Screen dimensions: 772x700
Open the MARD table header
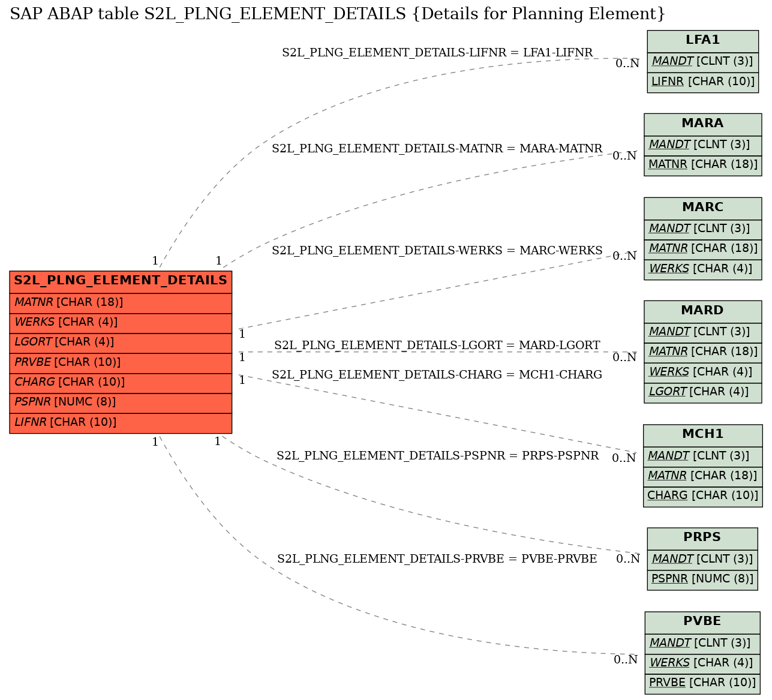pyautogui.click(x=703, y=311)
